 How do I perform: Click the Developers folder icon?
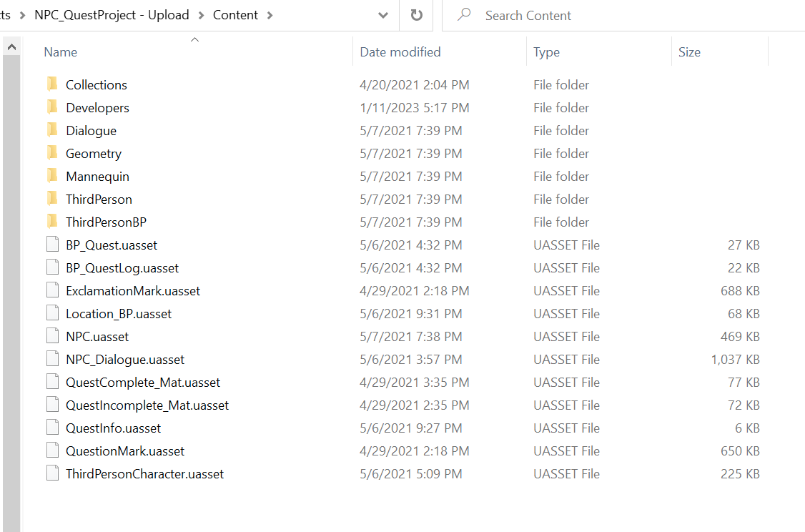[51, 107]
